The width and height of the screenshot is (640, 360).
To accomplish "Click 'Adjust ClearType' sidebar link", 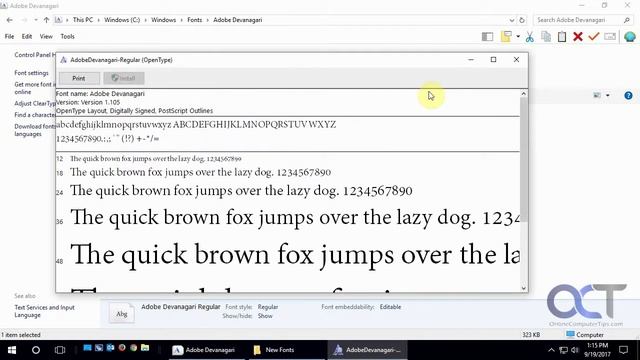I will coord(35,104).
